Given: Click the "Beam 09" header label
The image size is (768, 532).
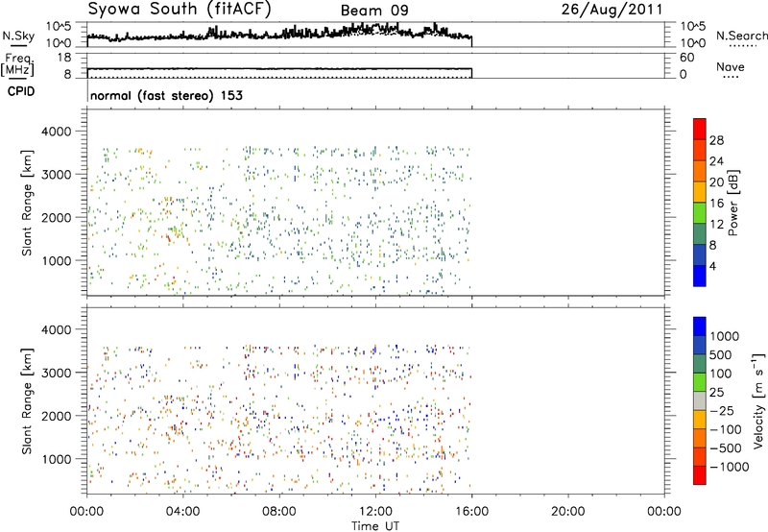Looking at the screenshot, I should point(374,11).
